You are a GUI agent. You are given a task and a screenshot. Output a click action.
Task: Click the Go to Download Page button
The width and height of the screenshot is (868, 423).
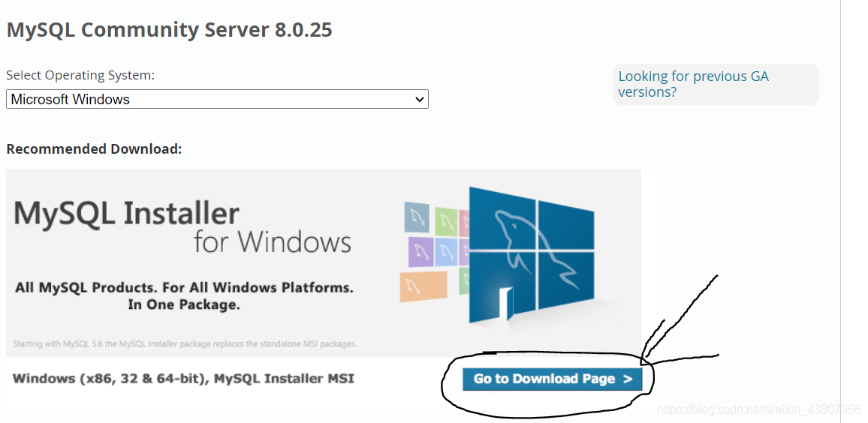click(553, 379)
